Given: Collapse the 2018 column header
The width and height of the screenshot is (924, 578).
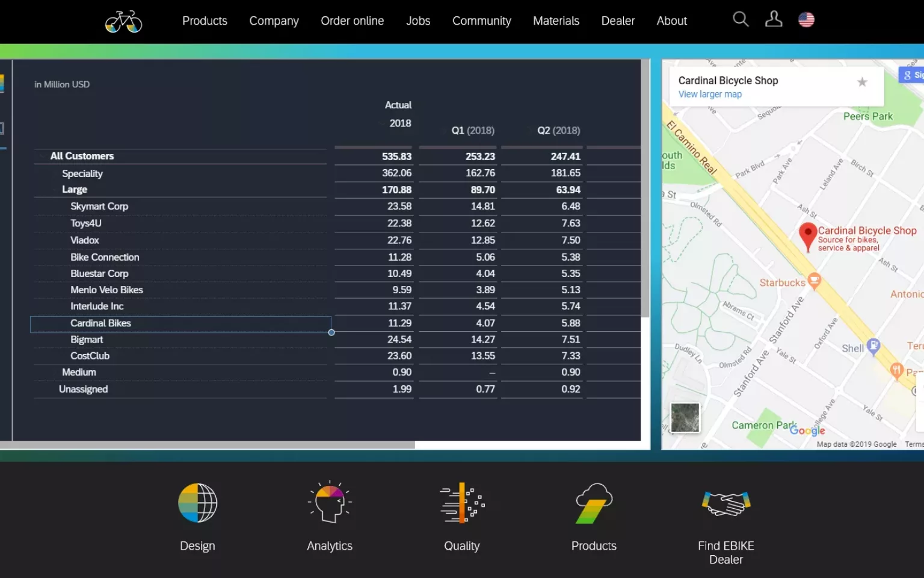Looking at the screenshot, I should click(382, 123).
